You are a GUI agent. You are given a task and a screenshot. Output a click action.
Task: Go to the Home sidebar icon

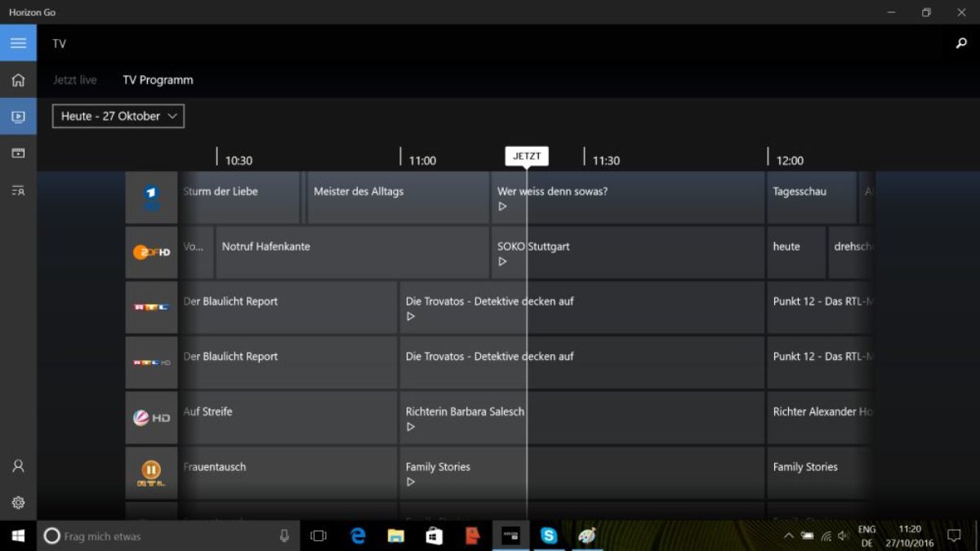(x=18, y=80)
